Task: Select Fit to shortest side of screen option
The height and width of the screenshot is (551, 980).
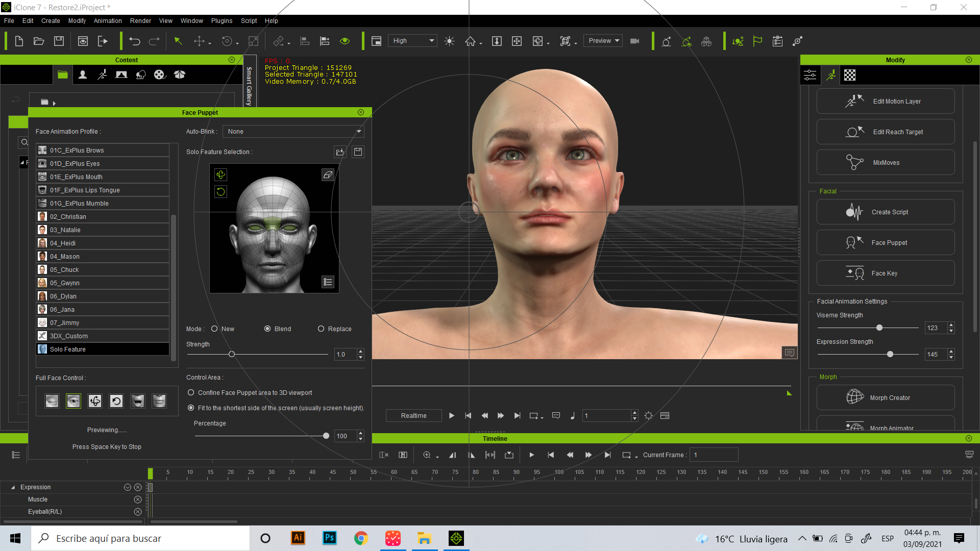Action: pos(191,408)
